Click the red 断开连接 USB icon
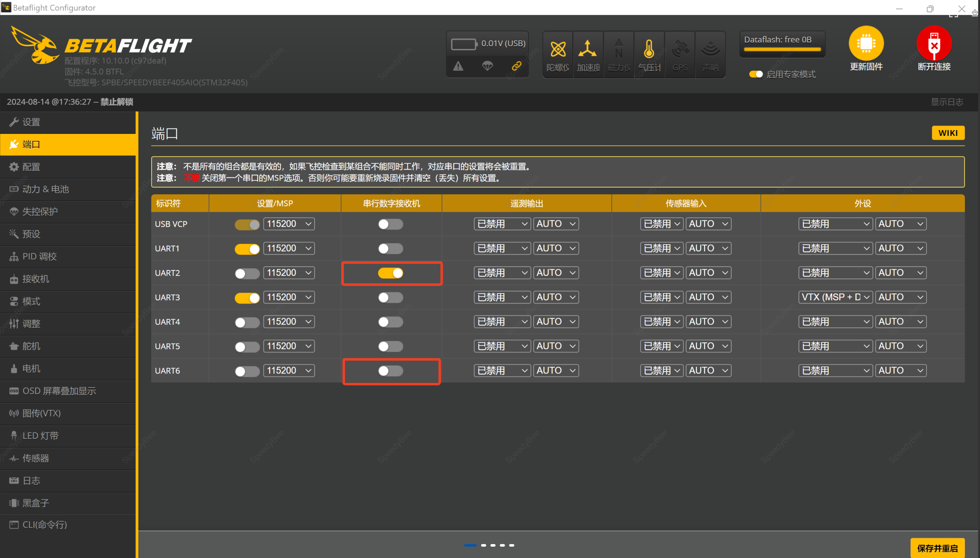Image resolution: width=980 pixels, height=558 pixels. [934, 43]
